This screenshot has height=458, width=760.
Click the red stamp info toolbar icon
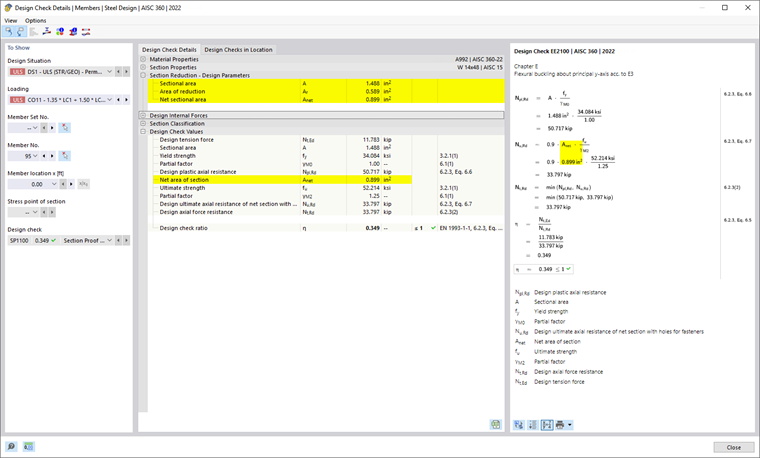click(73, 32)
